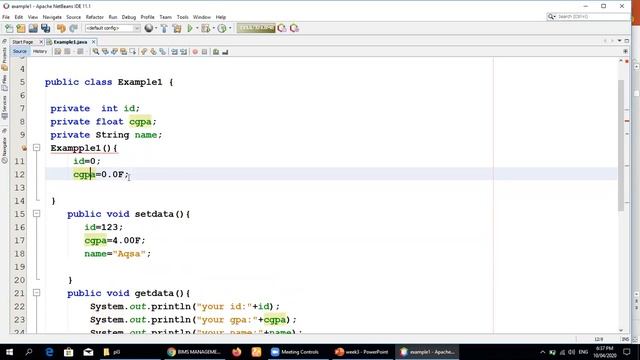Viewport: 640px width, 360px height.
Task: Click the Find Next Occurrence editor icon
Action: pos(114,51)
